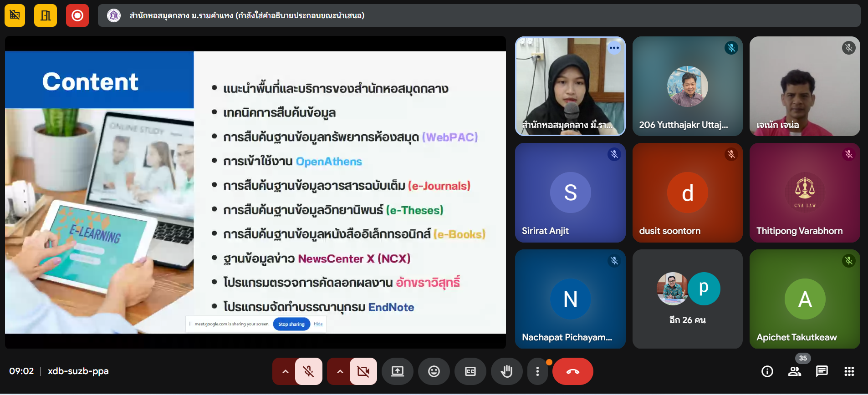Viewport: 868px width, 395px height.
Task: Click the 09:02 time display
Action: pos(21,371)
